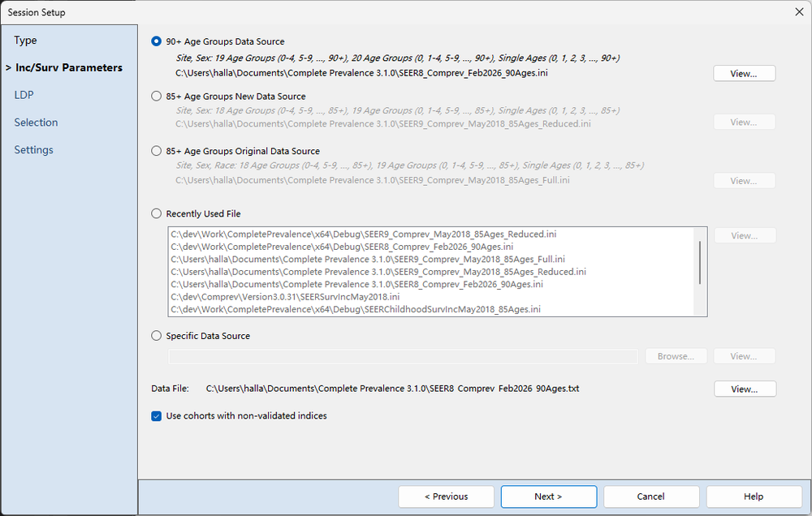Screen dimensions: 812x516
Task: Click the Next button
Action: pos(548,497)
